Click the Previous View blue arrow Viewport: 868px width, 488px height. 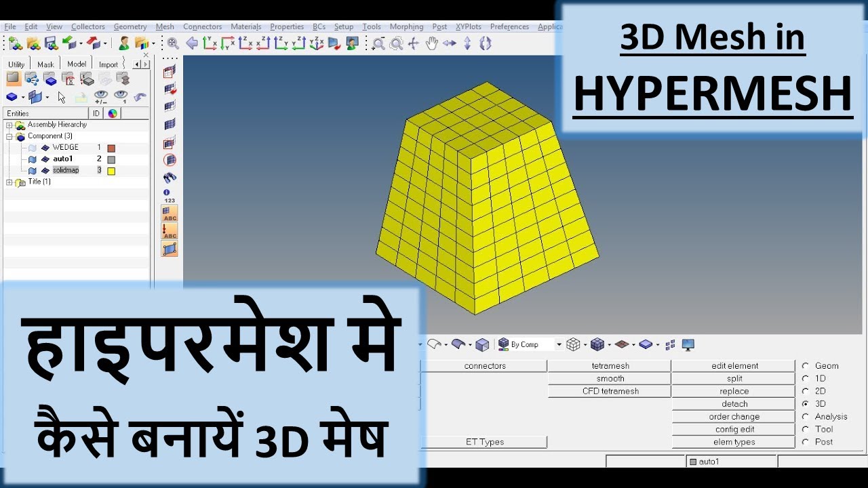(192, 43)
